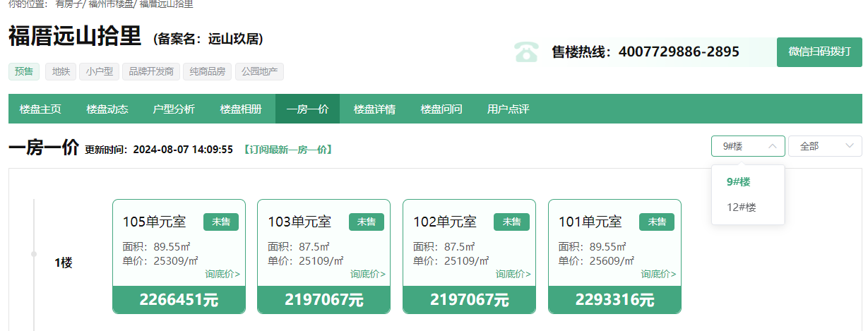The height and width of the screenshot is (331, 868).
Task: Click the WeChat scan-to-dial button
Action: point(819,52)
